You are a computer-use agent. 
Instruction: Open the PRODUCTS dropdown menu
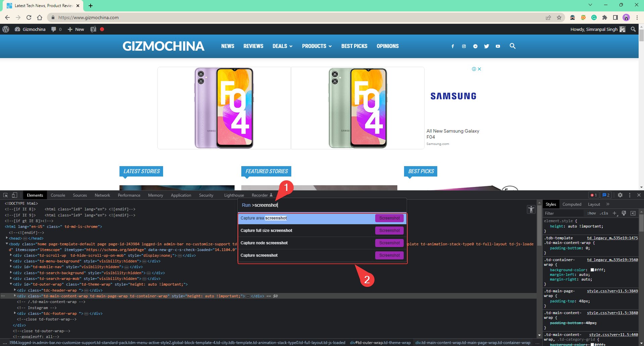[316, 46]
